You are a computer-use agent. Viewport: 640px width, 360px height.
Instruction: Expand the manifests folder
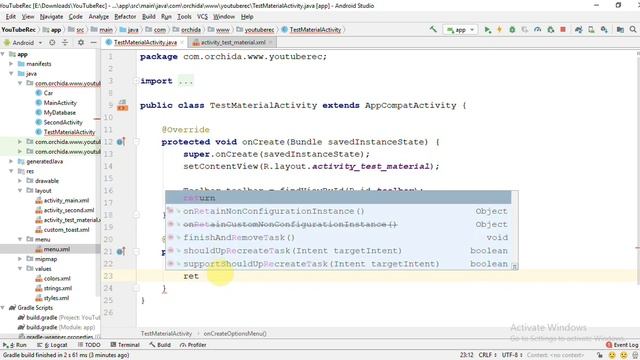click(11, 64)
